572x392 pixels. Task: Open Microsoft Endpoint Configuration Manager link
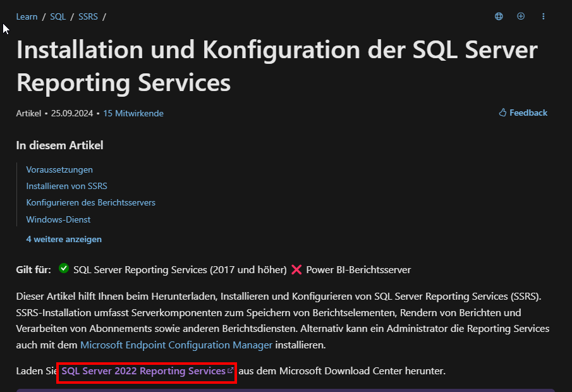click(176, 345)
